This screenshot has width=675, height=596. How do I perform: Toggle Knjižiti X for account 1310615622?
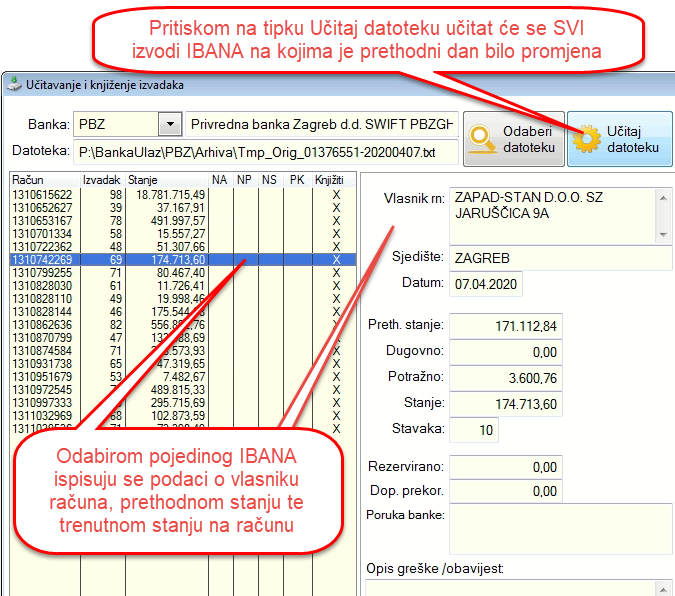click(336, 194)
